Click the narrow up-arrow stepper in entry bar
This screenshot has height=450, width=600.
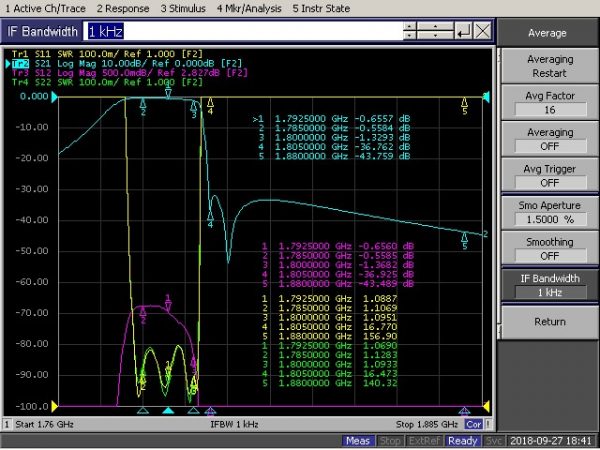(x=409, y=26)
